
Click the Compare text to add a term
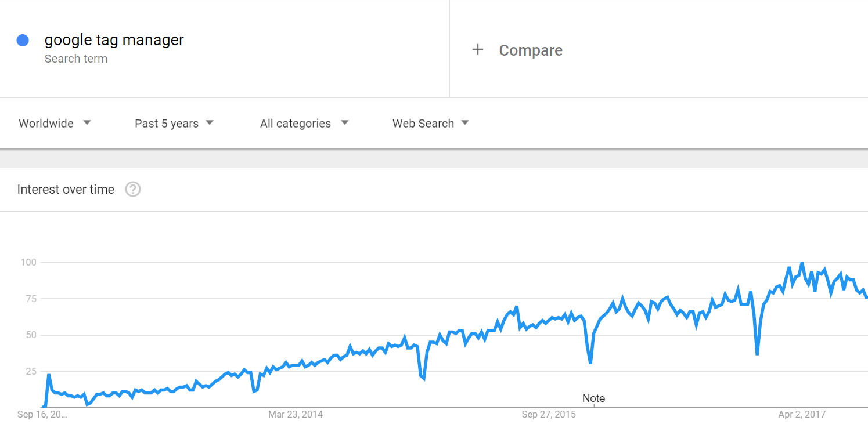tap(531, 50)
